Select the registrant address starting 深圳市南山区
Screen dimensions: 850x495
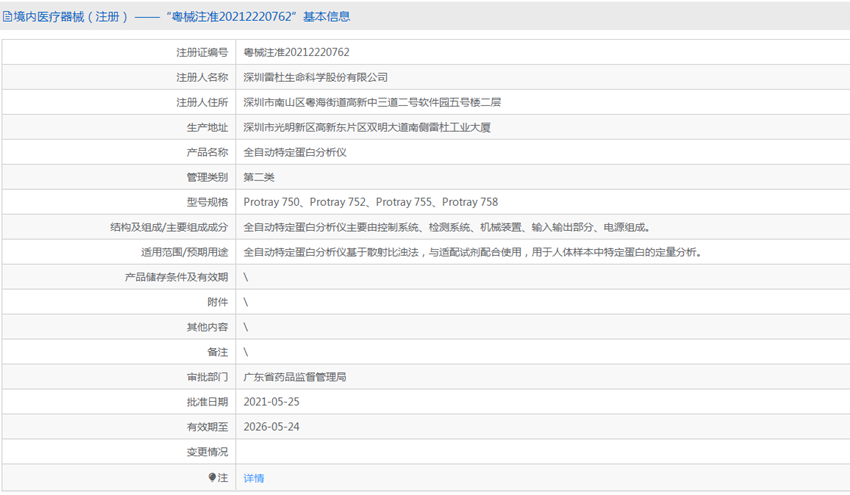(x=372, y=102)
